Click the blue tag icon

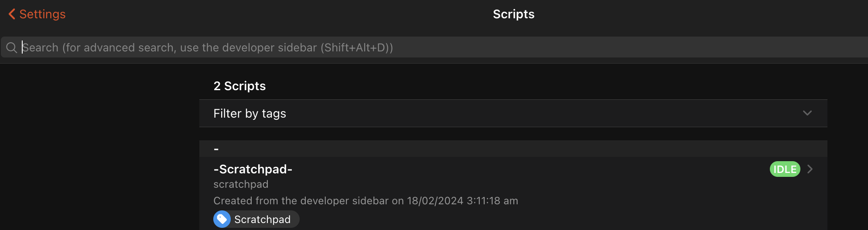tap(222, 219)
